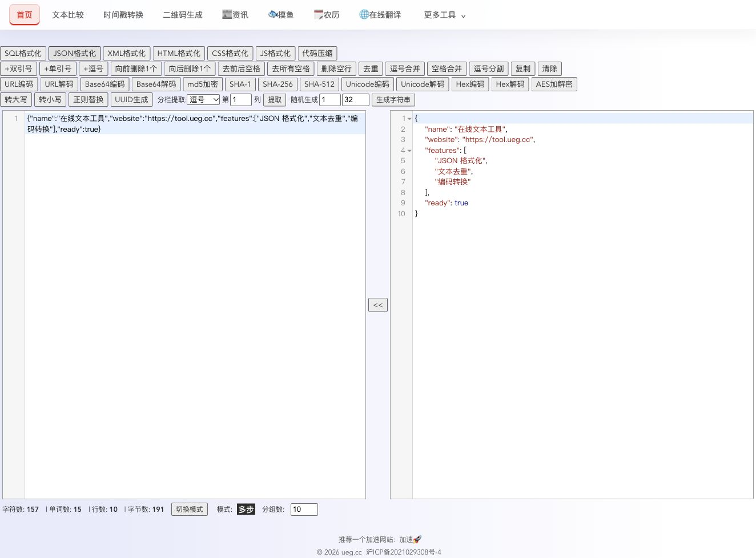This screenshot has height=558, width=756.
Task: Convert to uppercase with 转大写
Action: coord(16,99)
